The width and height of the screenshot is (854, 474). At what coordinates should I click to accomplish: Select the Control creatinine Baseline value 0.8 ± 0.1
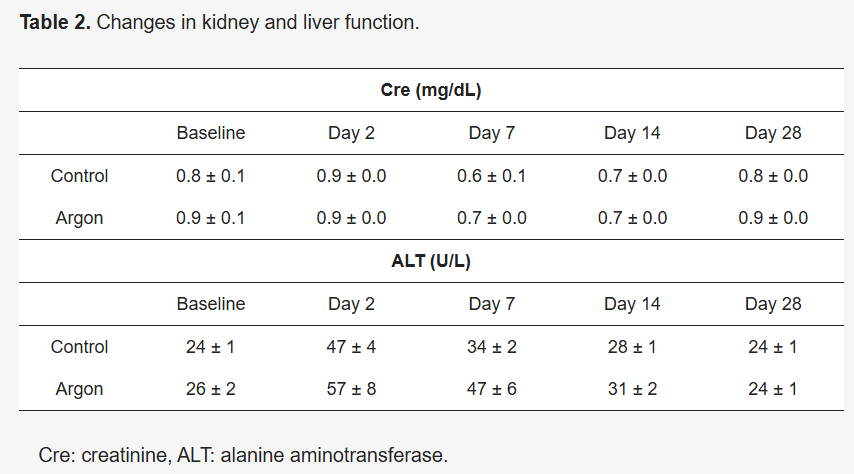point(211,176)
